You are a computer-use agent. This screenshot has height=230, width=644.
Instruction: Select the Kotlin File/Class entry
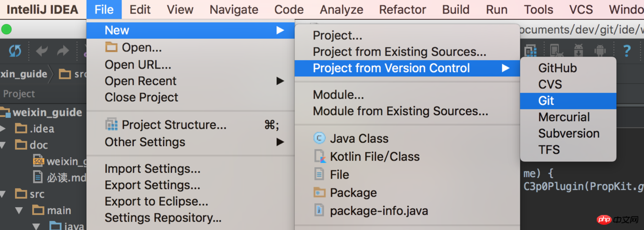tap(407, 157)
